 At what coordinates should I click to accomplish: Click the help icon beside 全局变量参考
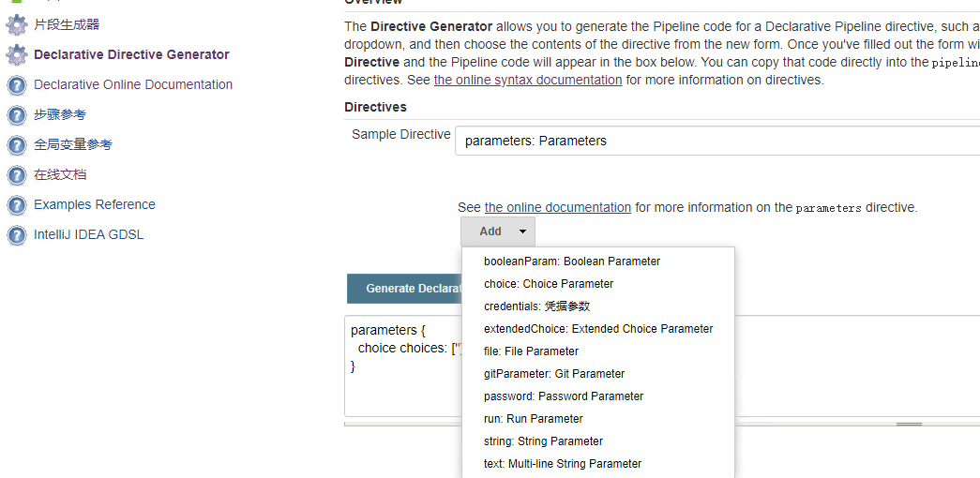click(x=16, y=145)
